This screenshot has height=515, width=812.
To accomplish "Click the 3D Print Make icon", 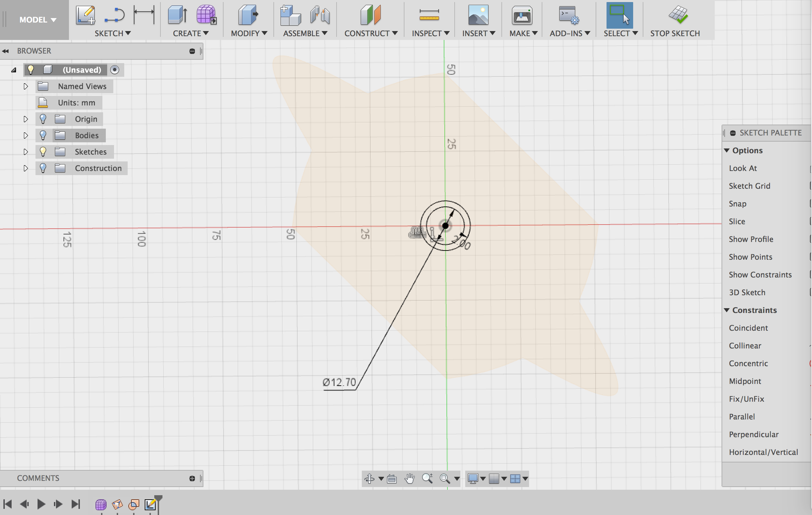I will pos(522,15).
